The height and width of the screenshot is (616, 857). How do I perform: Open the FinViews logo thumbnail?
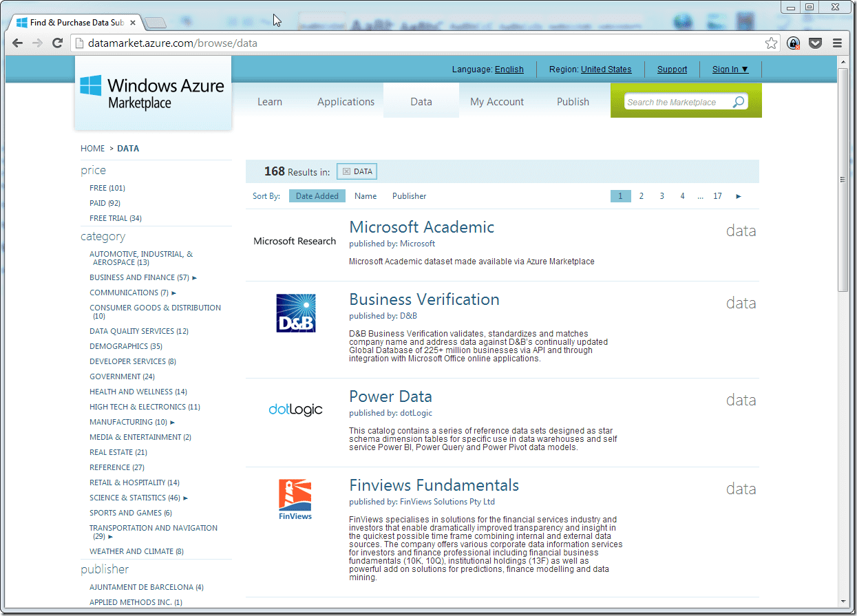[x=295, y=500]
